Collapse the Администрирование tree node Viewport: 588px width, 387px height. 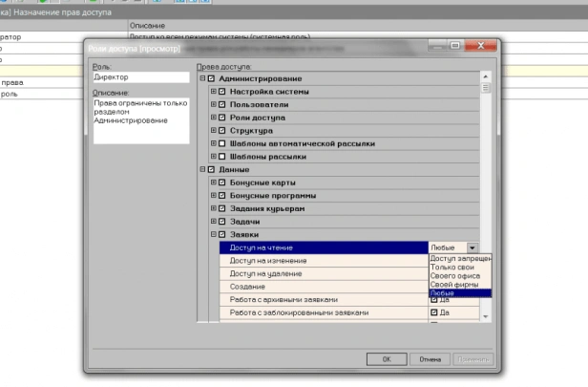pos(202,78)
